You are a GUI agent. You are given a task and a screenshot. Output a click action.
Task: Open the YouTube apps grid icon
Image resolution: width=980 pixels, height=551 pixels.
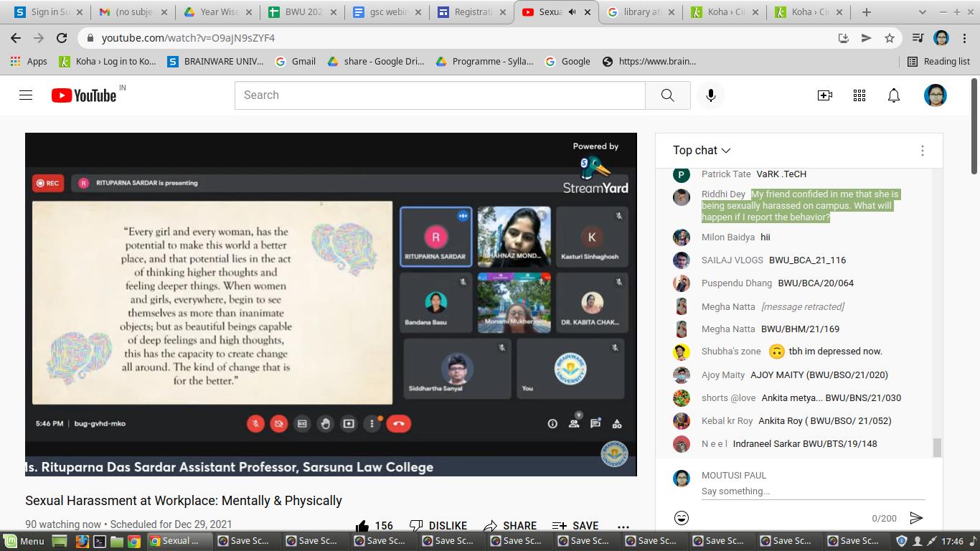click(x=859, y=95)
